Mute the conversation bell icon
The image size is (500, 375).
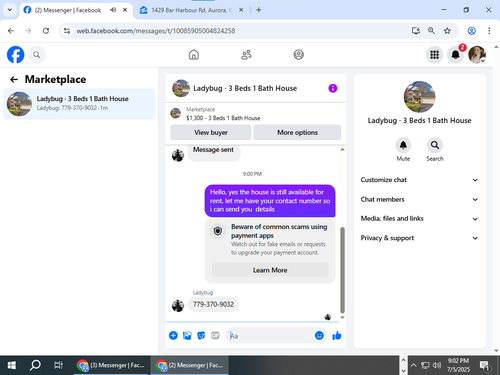pos(403,145)
